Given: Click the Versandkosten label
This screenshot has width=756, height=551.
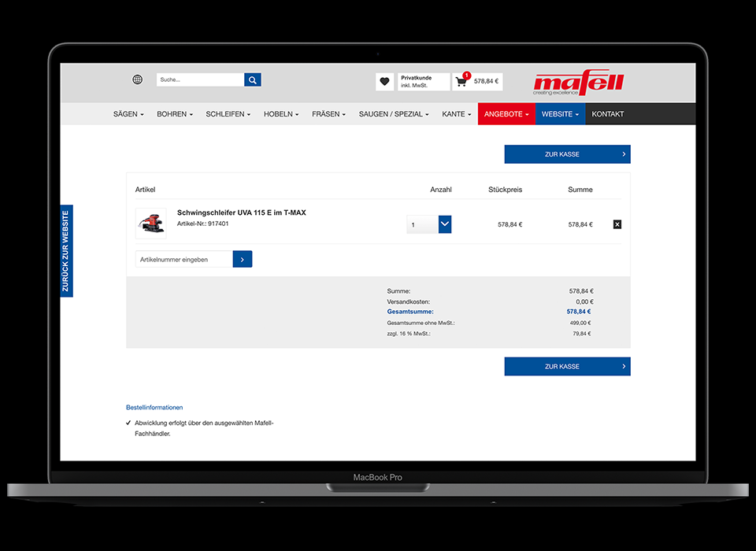Looking at the screenshot, I should (x=409, y=301).
